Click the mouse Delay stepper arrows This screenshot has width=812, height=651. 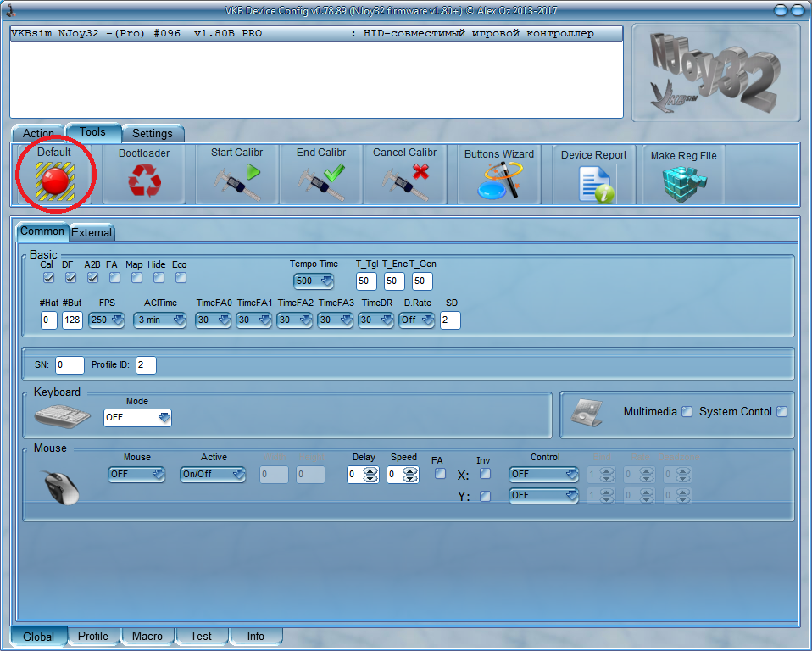tap(370, 475)
